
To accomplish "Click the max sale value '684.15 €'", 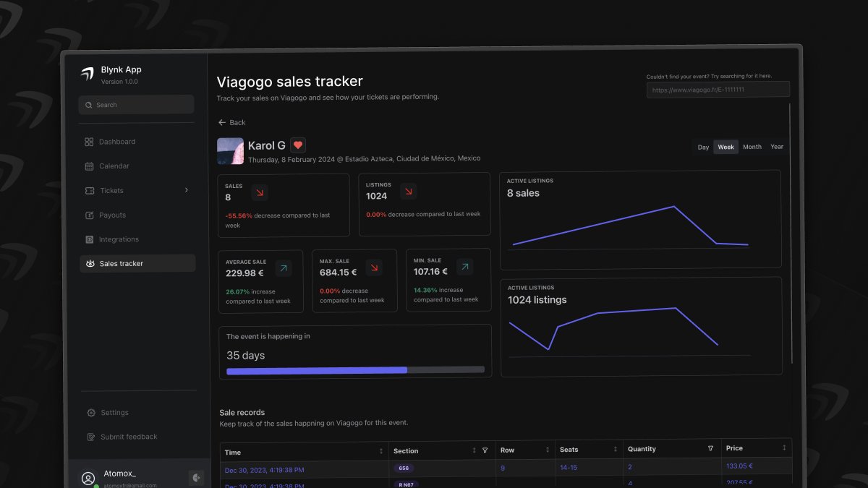I will [x=338, y=273].
